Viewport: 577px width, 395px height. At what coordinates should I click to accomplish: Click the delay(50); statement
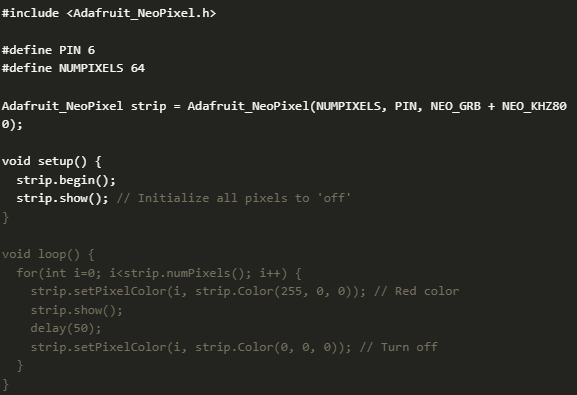point(66,328)
